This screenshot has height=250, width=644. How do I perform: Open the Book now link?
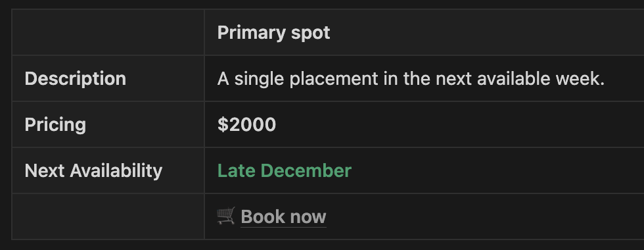(283, 216)
